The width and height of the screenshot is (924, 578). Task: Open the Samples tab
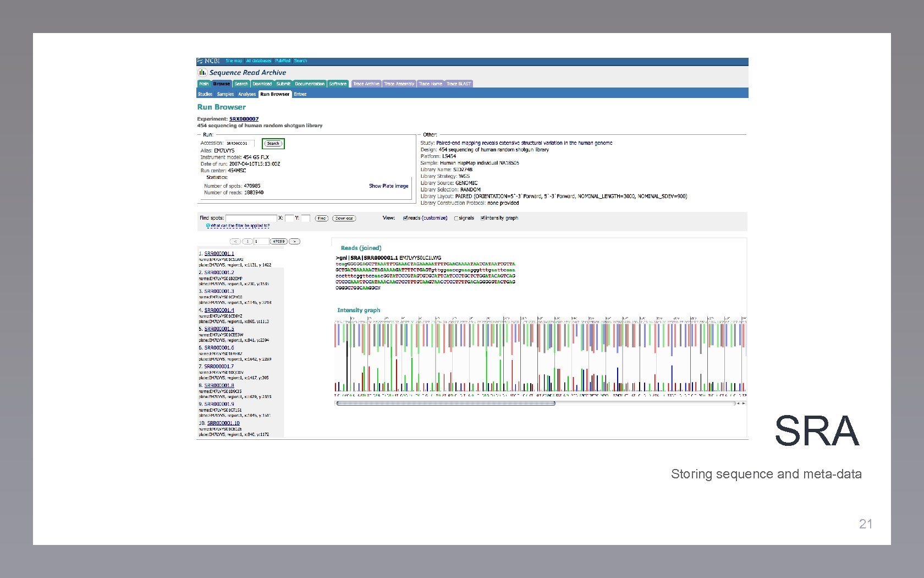(226, 94)
